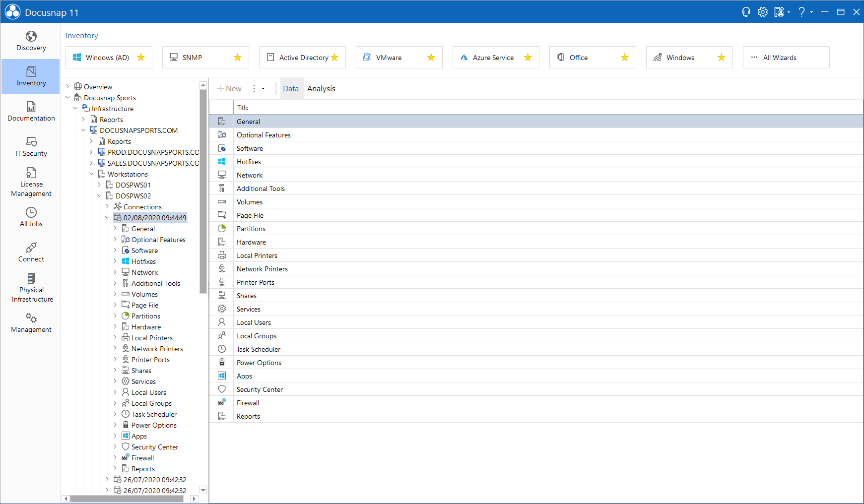Open settings gear in the title bar

click(763, 12)
